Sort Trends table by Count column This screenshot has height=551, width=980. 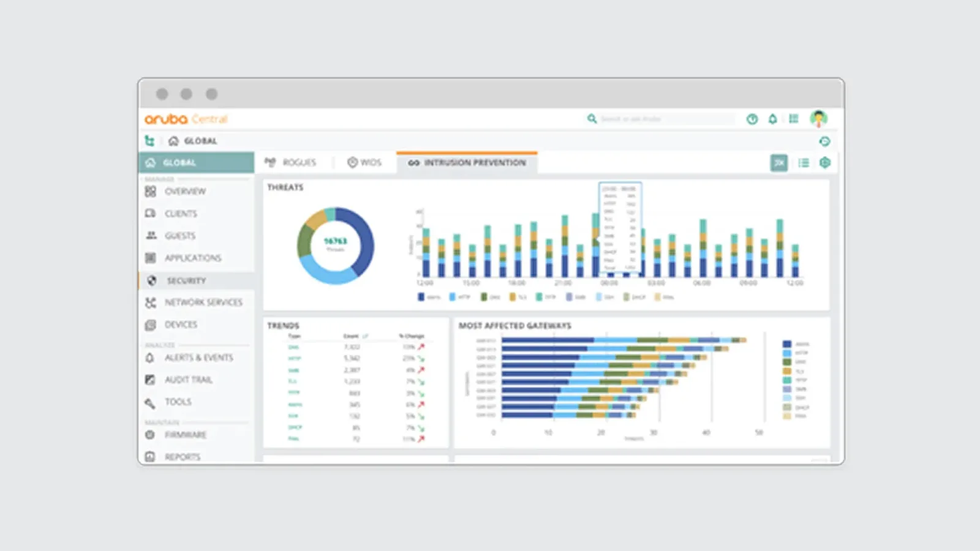pos(352,336)
